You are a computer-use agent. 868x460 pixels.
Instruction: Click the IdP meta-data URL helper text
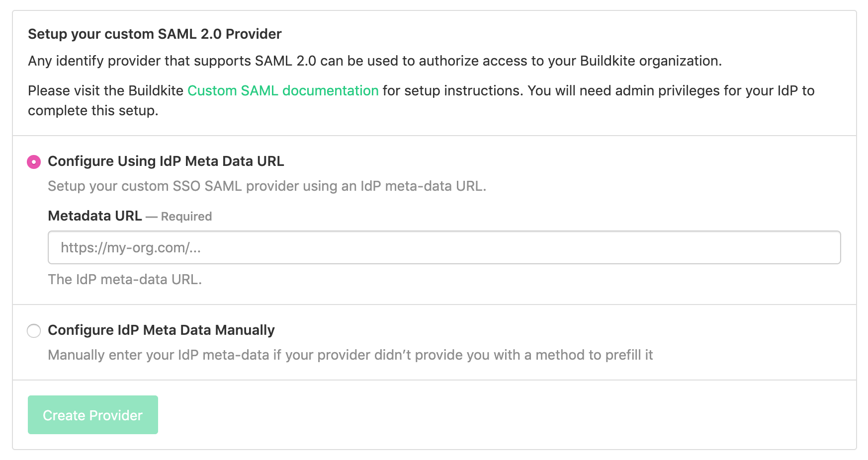124,279
